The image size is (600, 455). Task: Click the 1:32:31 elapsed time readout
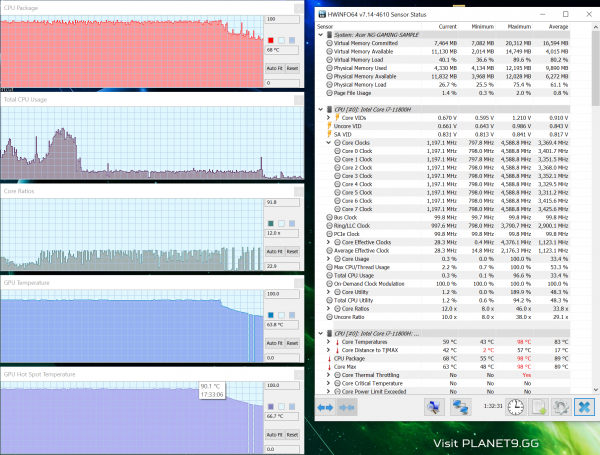pos(493,406)
